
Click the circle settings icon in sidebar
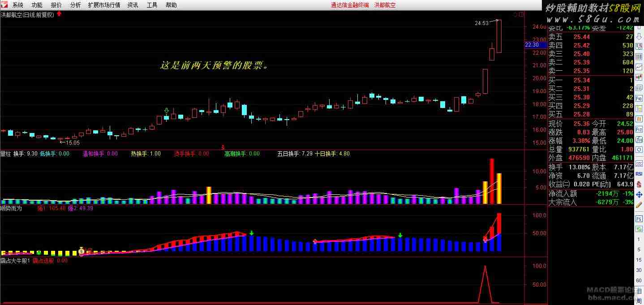[640, 150]
